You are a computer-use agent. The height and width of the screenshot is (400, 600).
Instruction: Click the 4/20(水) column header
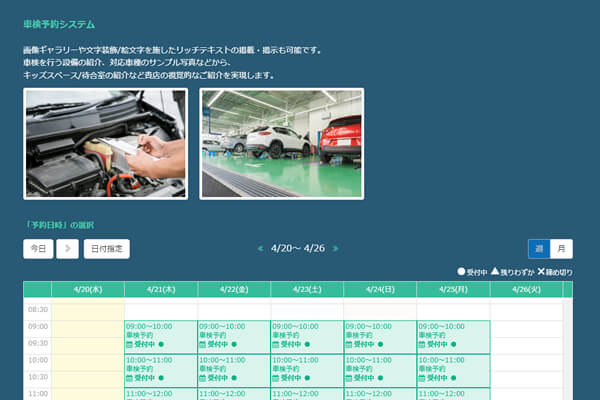coord(87,289)
